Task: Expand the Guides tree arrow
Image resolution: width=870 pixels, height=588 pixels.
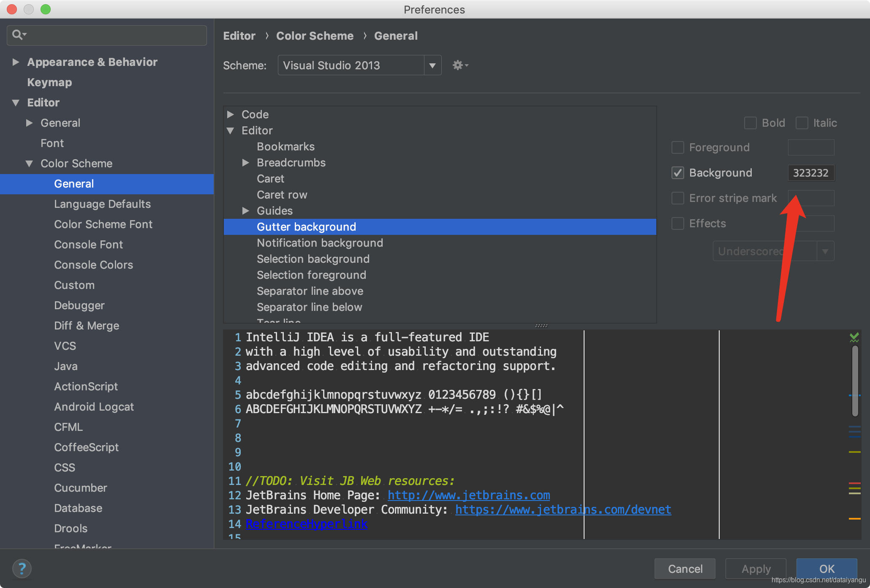Action: 245,211
